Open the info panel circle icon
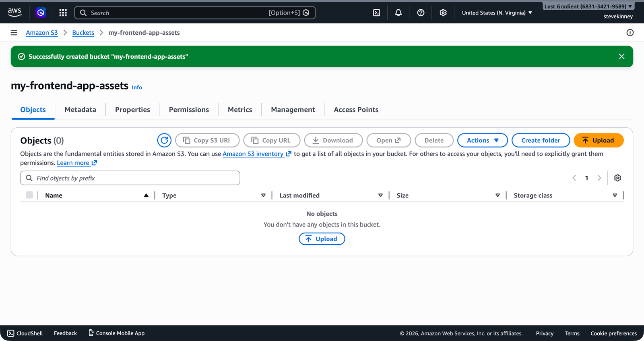The image size is (644, 341). tap(630, 33)
